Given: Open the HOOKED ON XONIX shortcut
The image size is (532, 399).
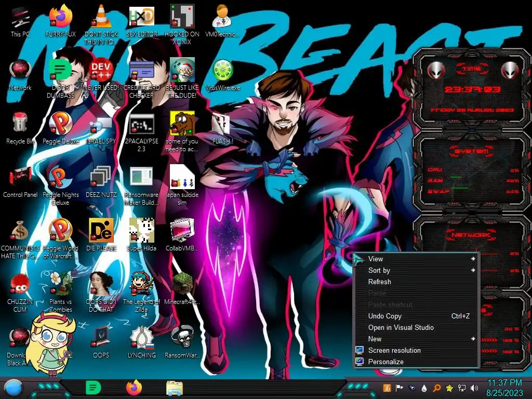Looking at the screenshot, I should 182,25.
